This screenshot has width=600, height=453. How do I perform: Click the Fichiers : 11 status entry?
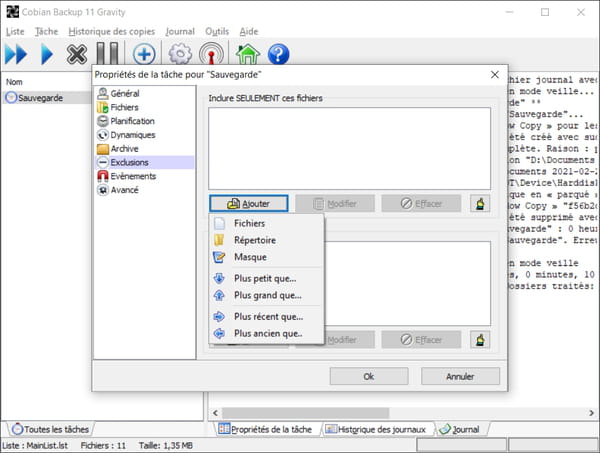(103, 445)
